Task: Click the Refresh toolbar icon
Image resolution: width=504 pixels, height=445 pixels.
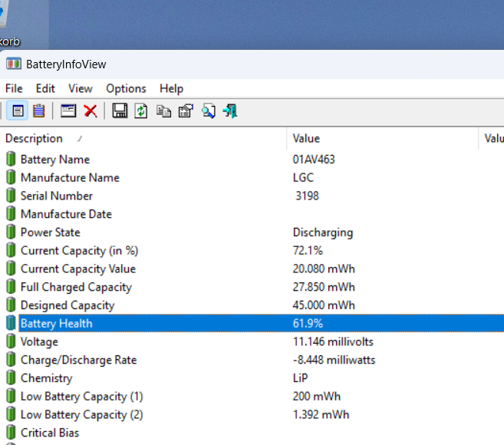Action: (x=141, y=111)
